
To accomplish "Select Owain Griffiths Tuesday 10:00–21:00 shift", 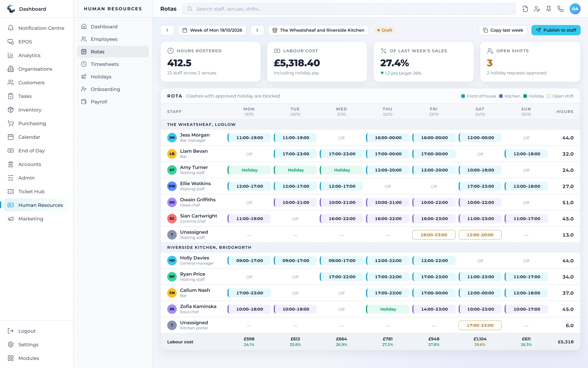I will click(295, 202).
